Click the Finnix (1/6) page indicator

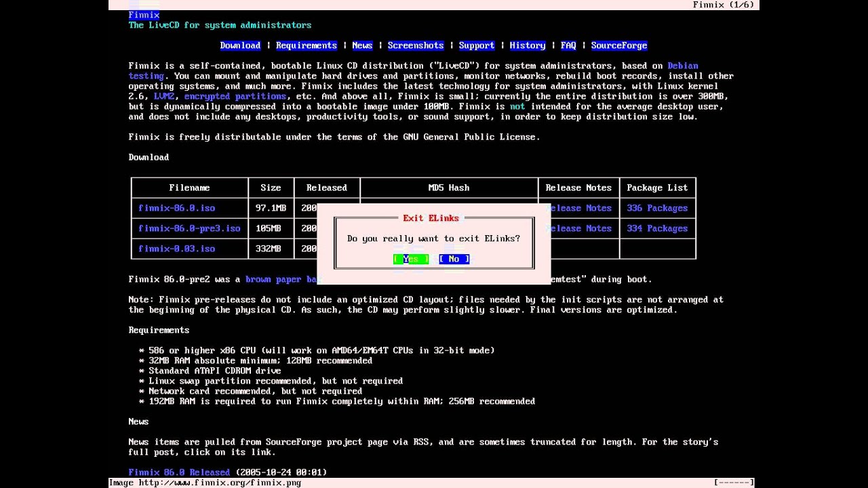click(x=724, y=5)
